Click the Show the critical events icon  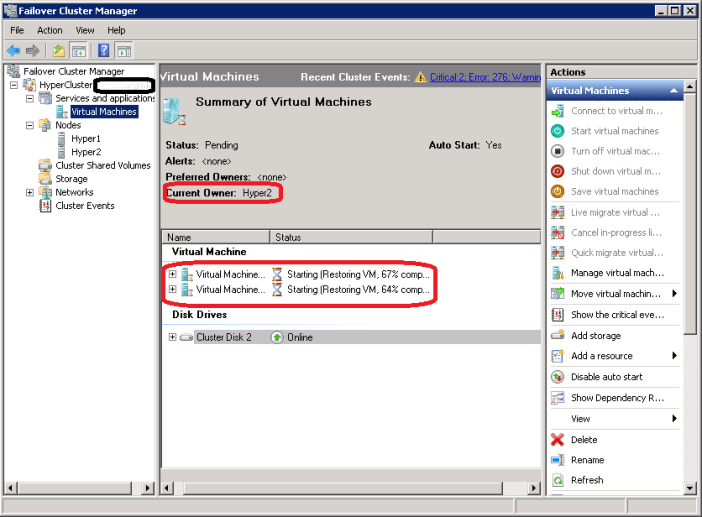click(x=558, y=315)
